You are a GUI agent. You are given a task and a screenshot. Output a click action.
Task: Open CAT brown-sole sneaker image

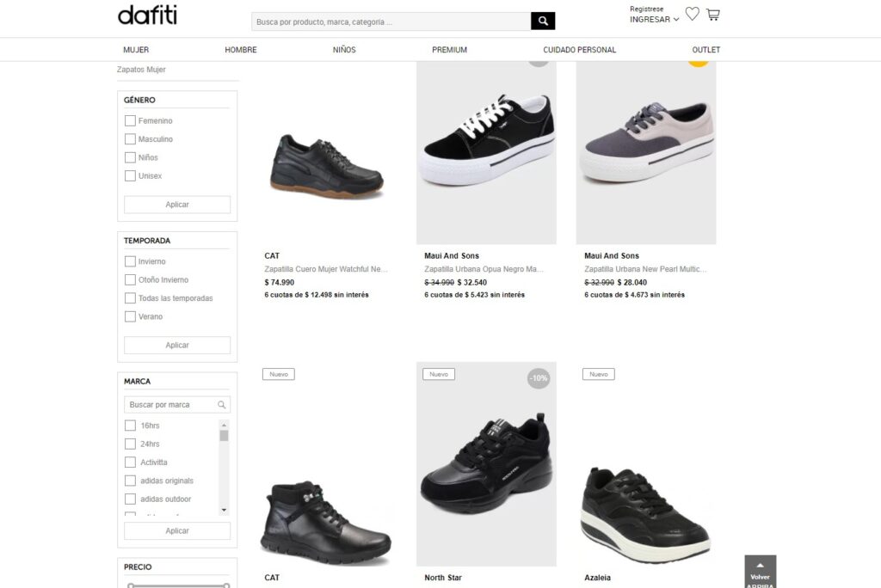tap(326, 166)
